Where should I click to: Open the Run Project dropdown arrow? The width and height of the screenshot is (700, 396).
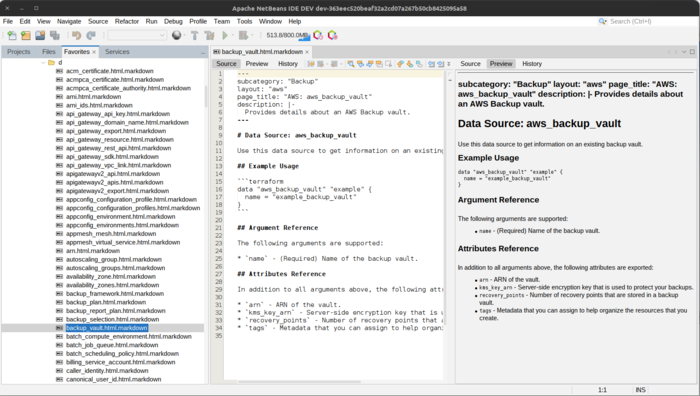pos(232,35)
